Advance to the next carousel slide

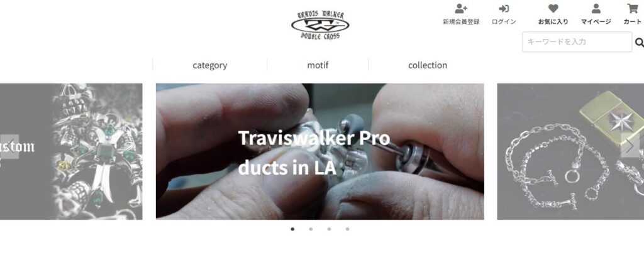click(630, 146)
